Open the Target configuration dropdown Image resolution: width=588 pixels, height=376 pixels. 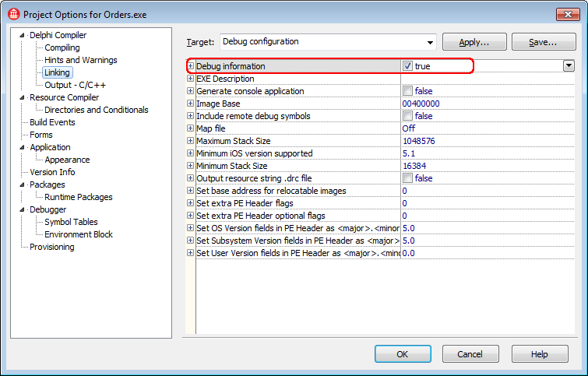click(x=430, y=42)
